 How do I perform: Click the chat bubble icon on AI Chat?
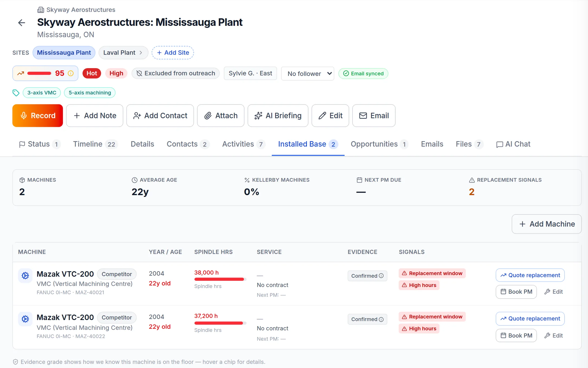tap(500, 144)
